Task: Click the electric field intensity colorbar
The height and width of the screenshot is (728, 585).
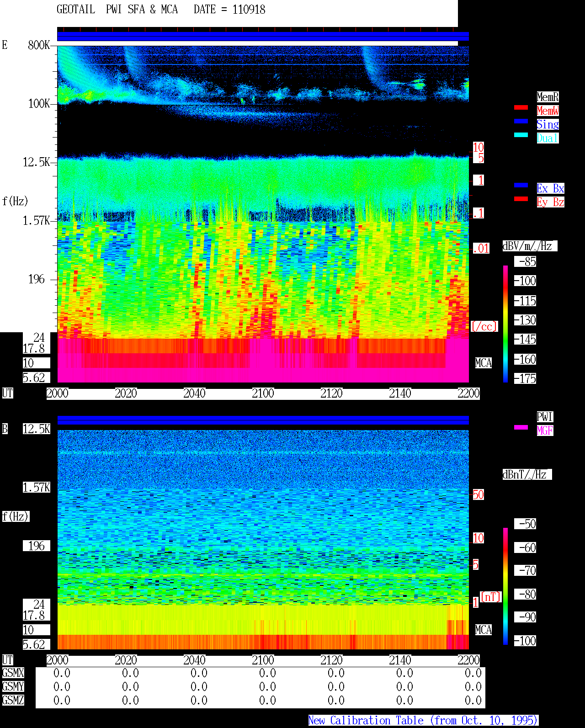Action: click(x=505, y=324)
